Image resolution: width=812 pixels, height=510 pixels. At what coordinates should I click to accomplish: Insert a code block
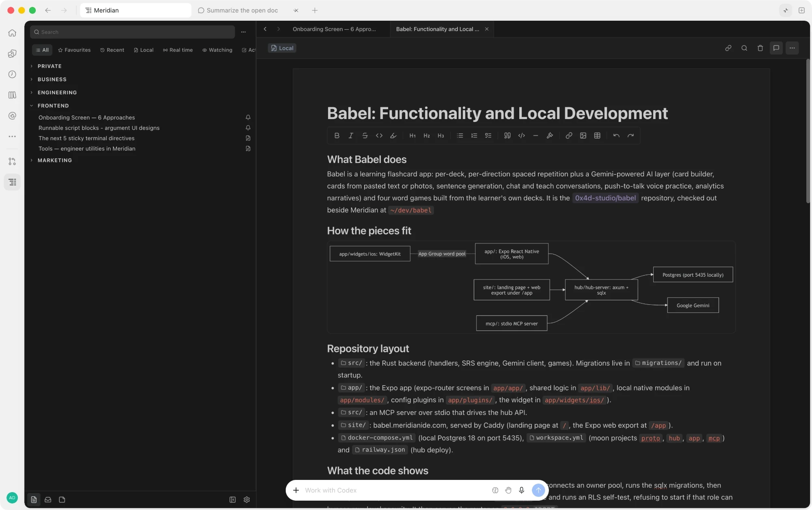(x=522, y=136)
